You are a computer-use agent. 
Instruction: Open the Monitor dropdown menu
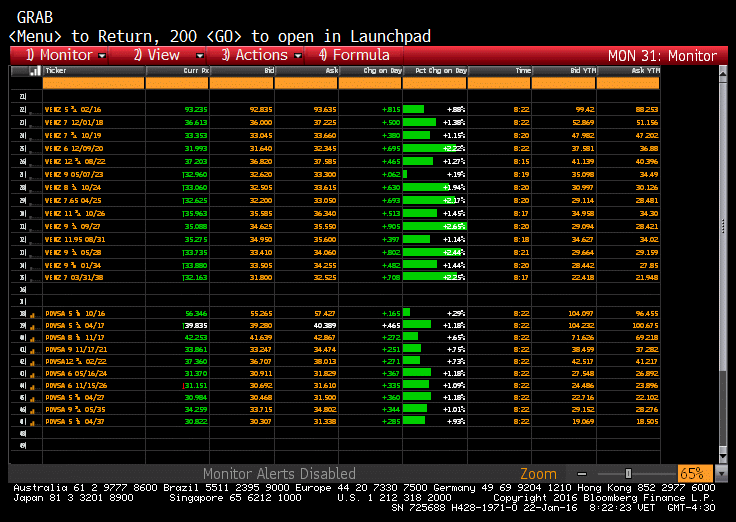(65, 55)
